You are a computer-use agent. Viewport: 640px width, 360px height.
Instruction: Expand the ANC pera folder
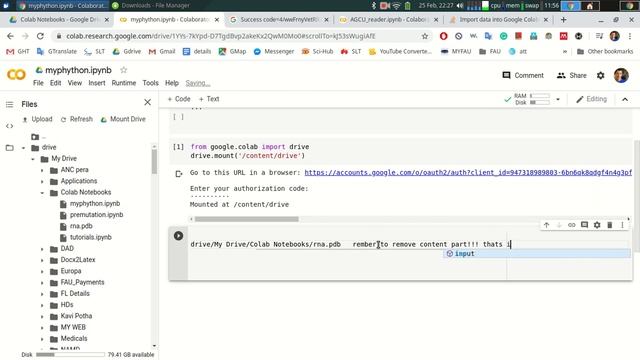click(42, 170)
